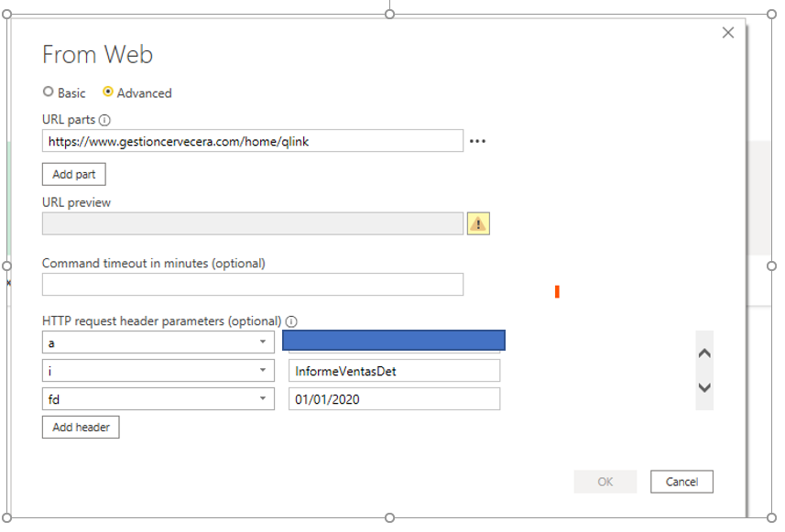This screenshot has height=532, width=785.
Task: Click the OK button
Action: tap(605, 482)
